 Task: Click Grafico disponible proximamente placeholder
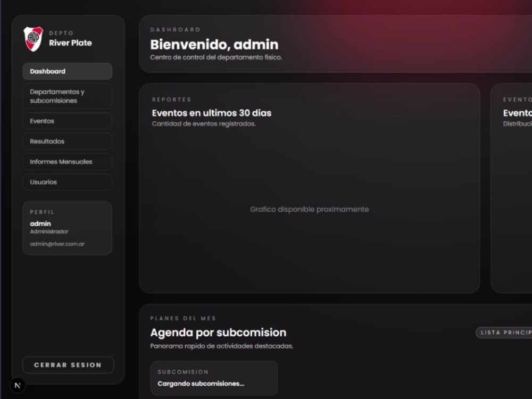310,209
